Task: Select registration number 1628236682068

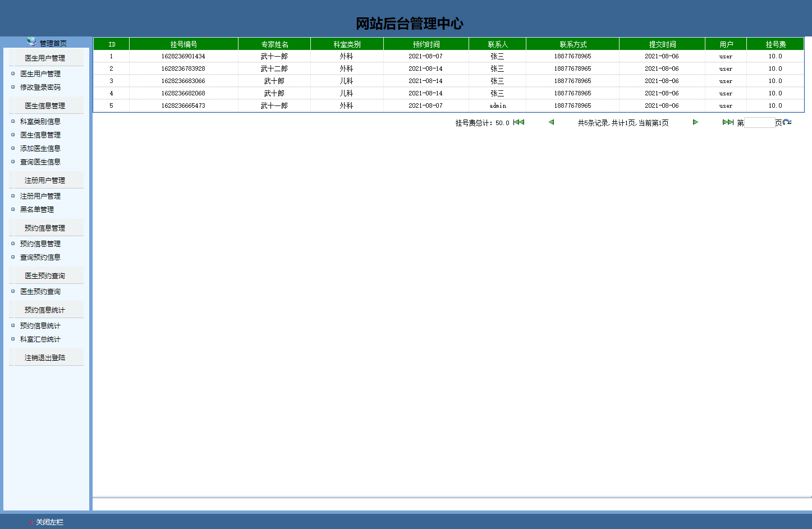Action: [183, 93]
